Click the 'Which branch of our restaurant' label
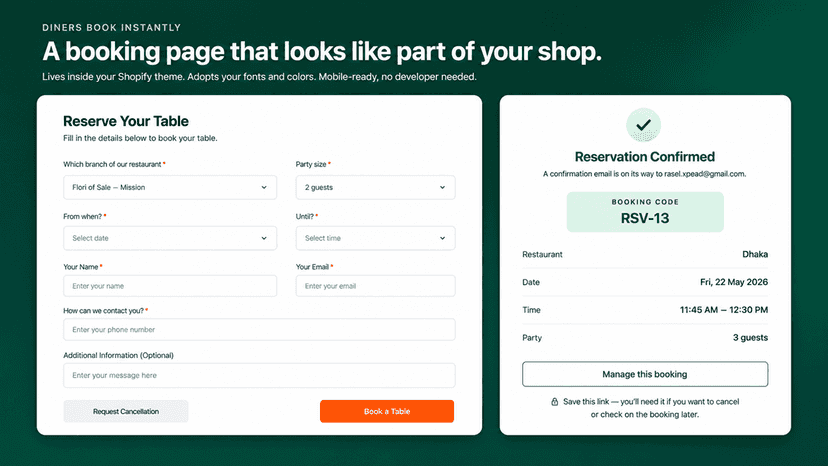828x466 pixels. click(x=112, y=164)
